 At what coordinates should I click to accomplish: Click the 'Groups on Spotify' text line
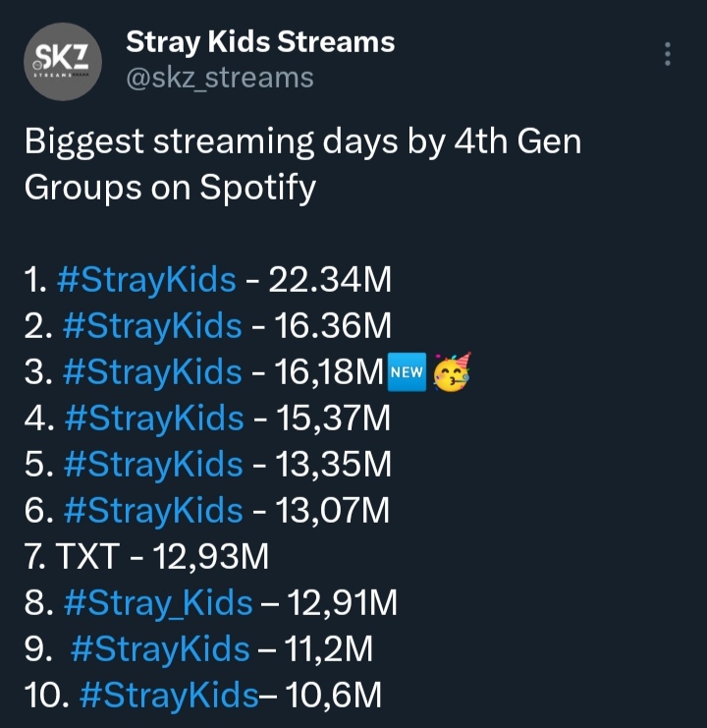[x=170, y=188]
